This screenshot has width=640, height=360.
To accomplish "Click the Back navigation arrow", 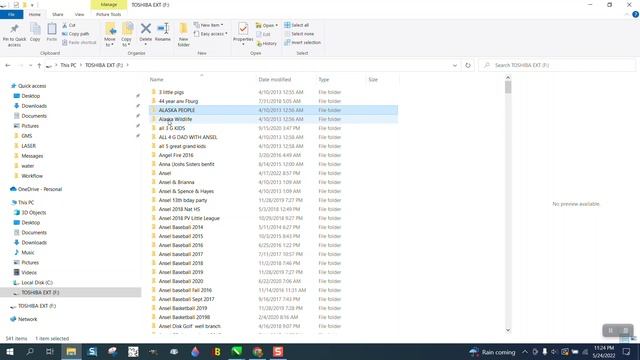I will [x=8, y=65].
